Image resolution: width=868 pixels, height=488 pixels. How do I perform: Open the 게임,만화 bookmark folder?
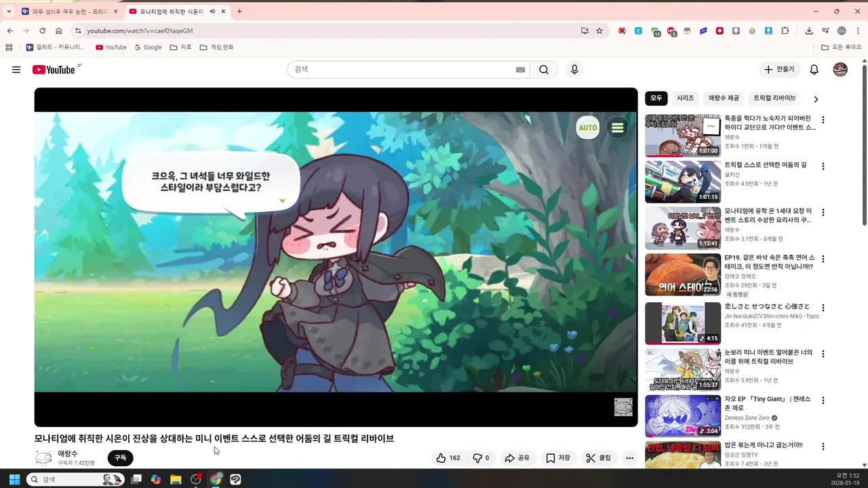[216, 47]
